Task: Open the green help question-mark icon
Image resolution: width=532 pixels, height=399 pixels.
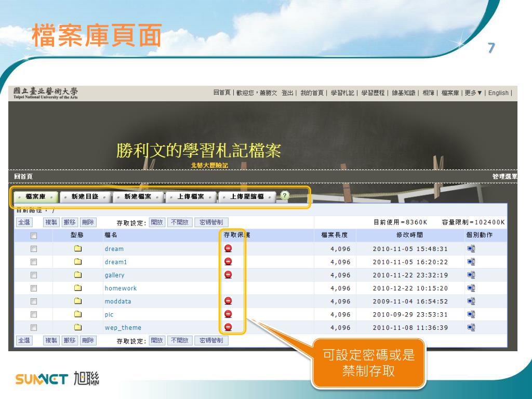Action: pos(285,195)
